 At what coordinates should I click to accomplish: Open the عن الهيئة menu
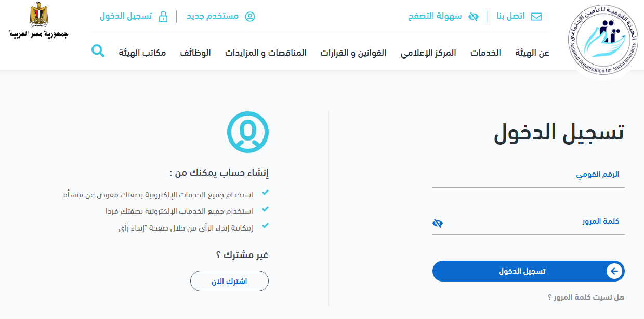[532, 53]
